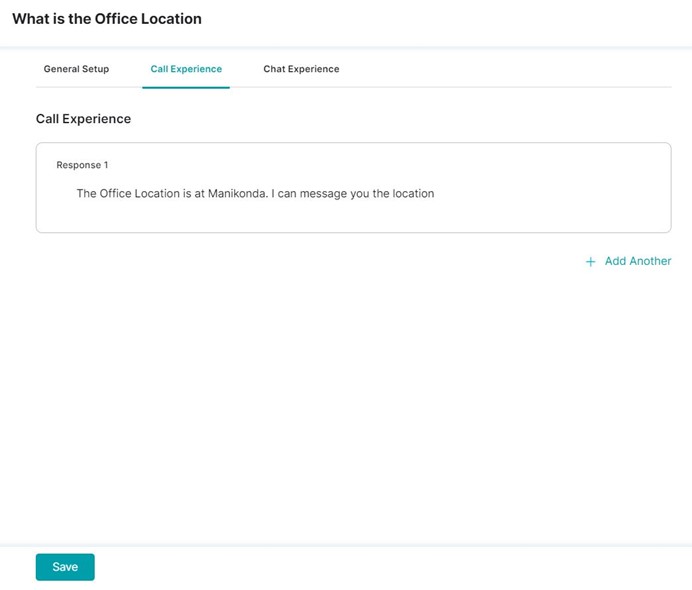The image size is (692, 590).
Task: Click the page title What is the Office Location
Action: [107, 19]
